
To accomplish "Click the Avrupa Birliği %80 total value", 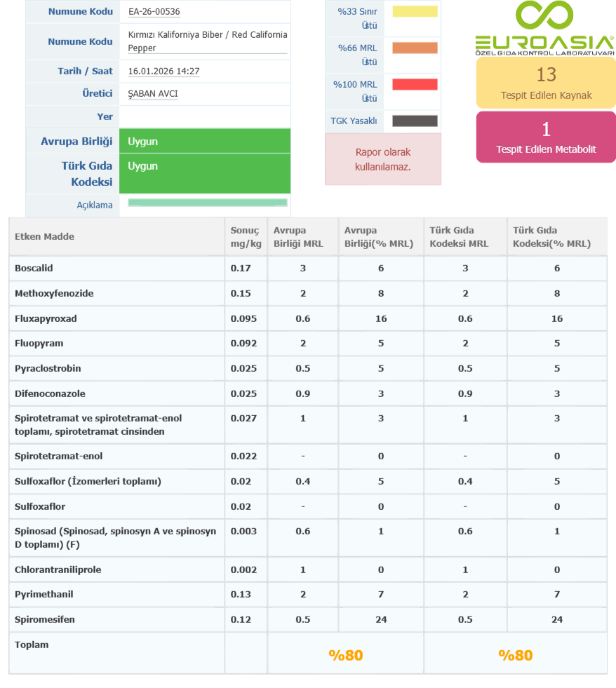I will (346, 656).
